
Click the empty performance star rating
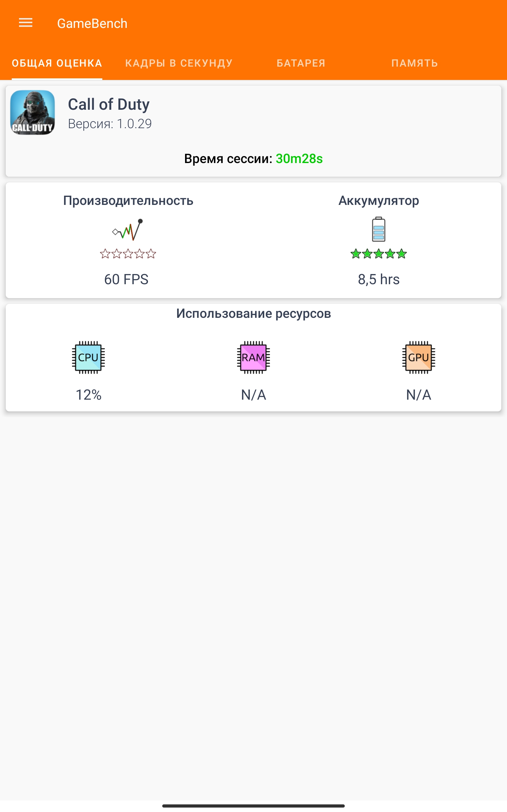coord(128,254)
